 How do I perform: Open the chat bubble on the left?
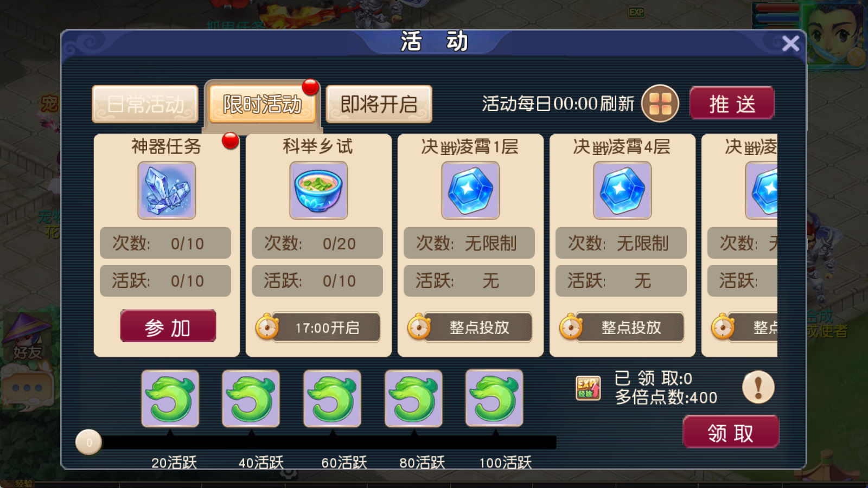tap(28, 388)
